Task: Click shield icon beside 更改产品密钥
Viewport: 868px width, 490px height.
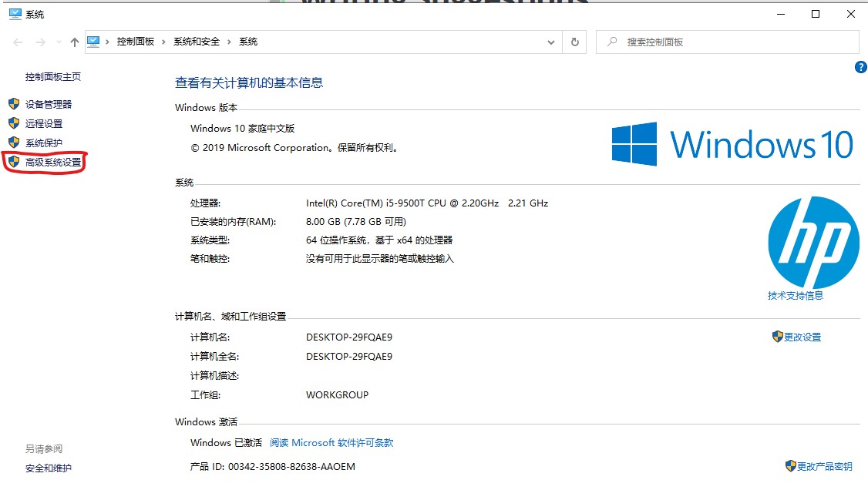Action: (790, 465)
